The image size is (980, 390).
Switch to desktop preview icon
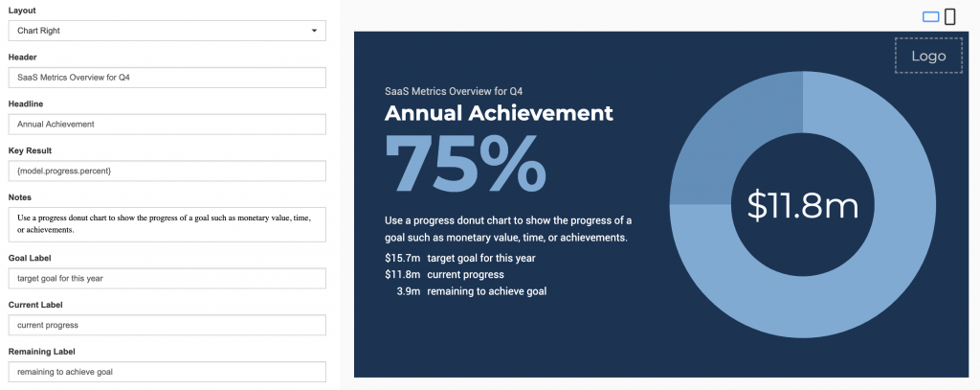tap(930, 17)
